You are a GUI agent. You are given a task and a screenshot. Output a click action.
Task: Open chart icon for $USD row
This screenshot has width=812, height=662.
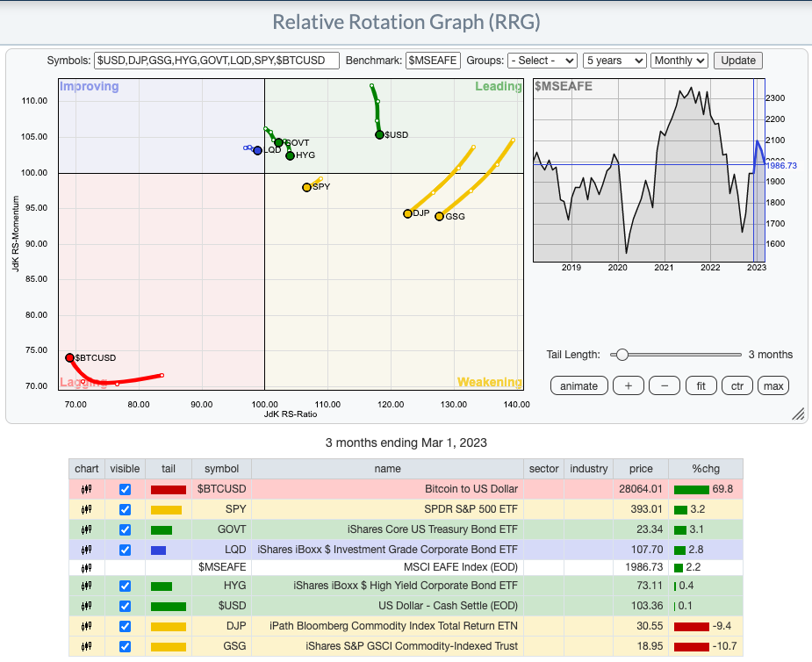tap(87, 606)
